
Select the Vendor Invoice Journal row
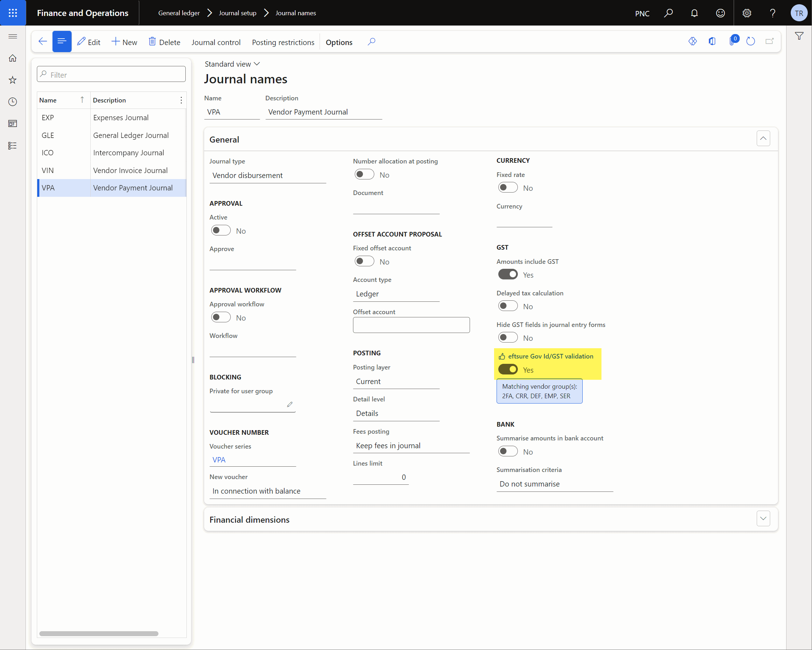[112, 170]
